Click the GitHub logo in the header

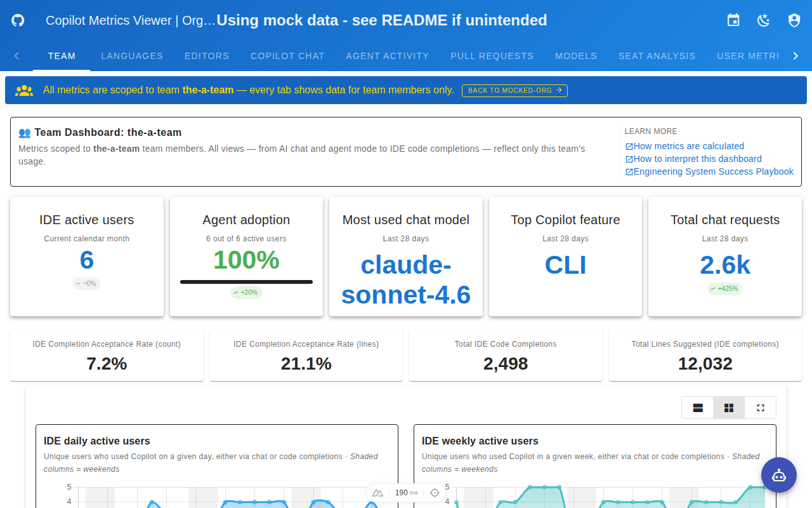coord(18,20)
